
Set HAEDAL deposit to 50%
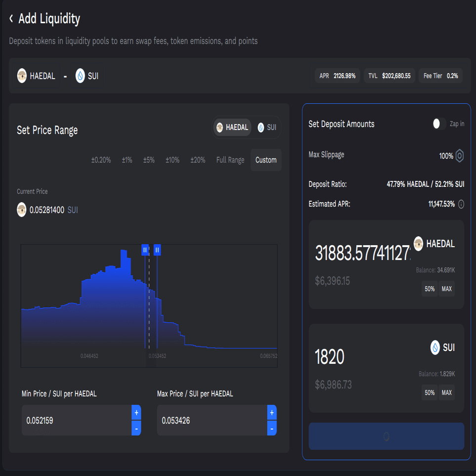[x=430, y=289]
